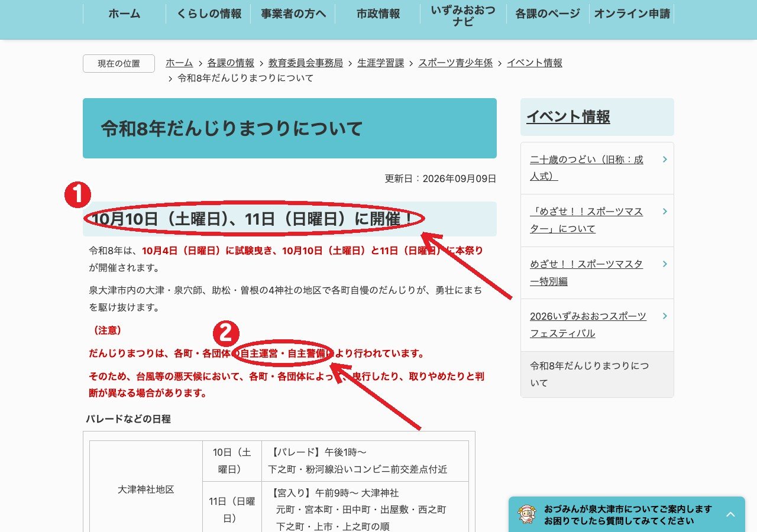Image resolution: width=757 pixels, height=532 pixels.
Task: Open the 二十歳のつどい sidebar link
Action: [x=587, y=168]
